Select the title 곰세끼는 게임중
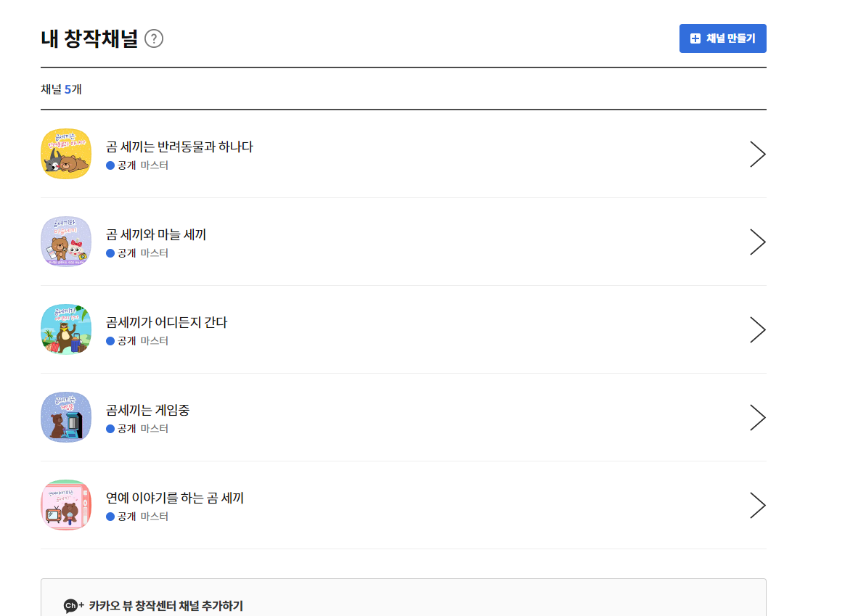 point(147,410)
